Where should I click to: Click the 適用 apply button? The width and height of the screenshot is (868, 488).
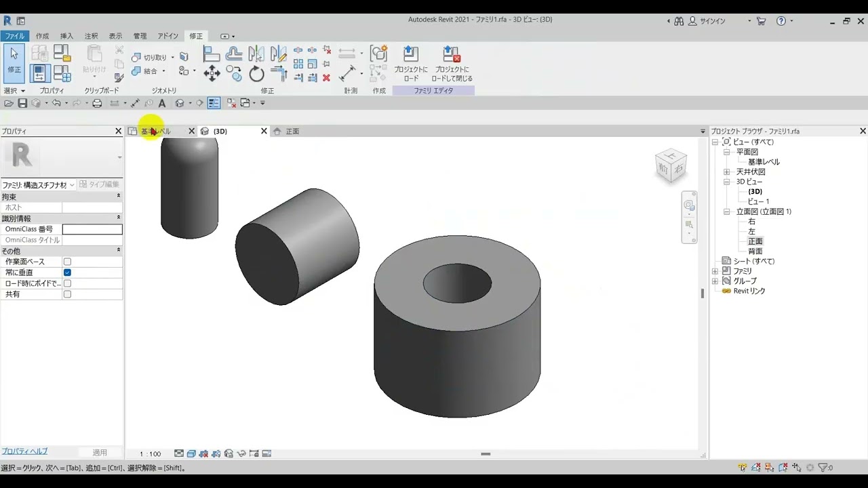click(100, 452)
